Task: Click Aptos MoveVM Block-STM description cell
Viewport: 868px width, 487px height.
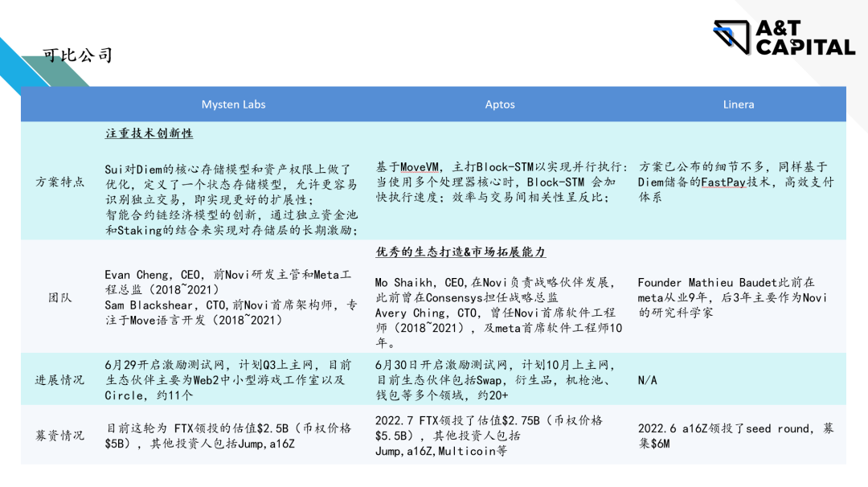Action: point(502,182)
